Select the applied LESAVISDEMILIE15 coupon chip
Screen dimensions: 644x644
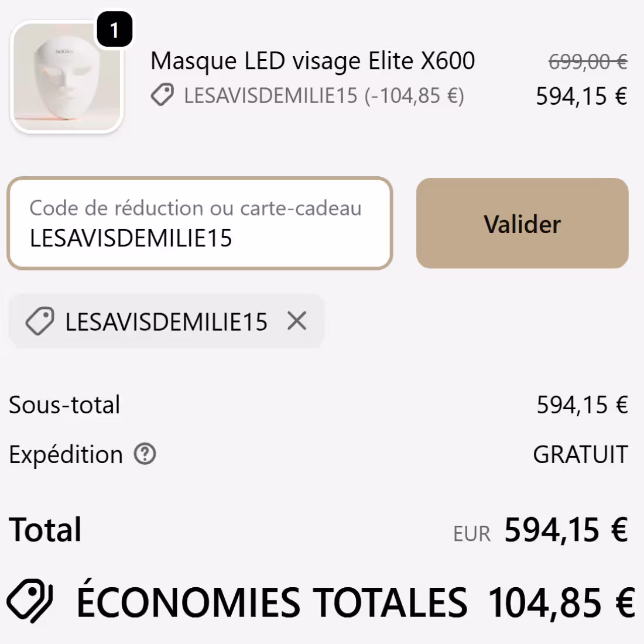(x=166, y=321)
